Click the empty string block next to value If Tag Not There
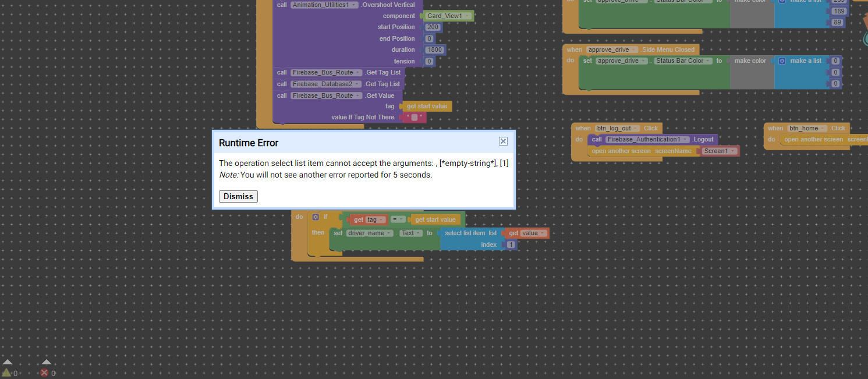 [416, 116]
